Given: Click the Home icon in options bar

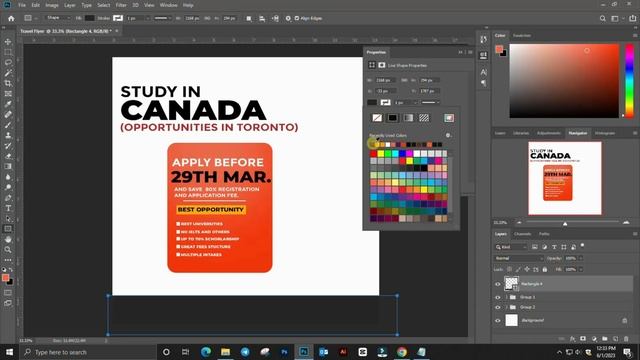Looking at the screenshot, I should coord(11,18).
